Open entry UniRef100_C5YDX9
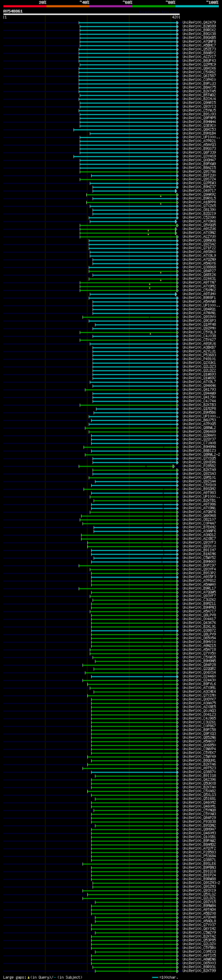The image size is (222, 980). point(199,485)
